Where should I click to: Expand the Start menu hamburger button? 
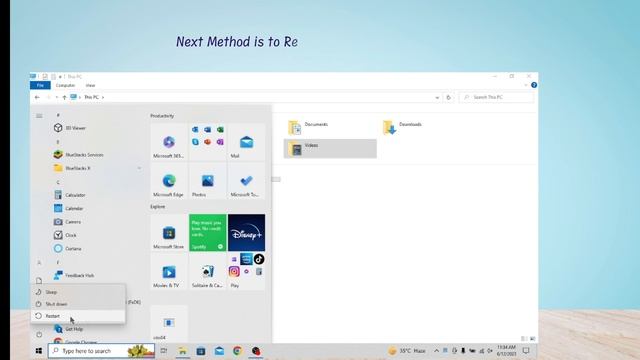click(39, 116)
